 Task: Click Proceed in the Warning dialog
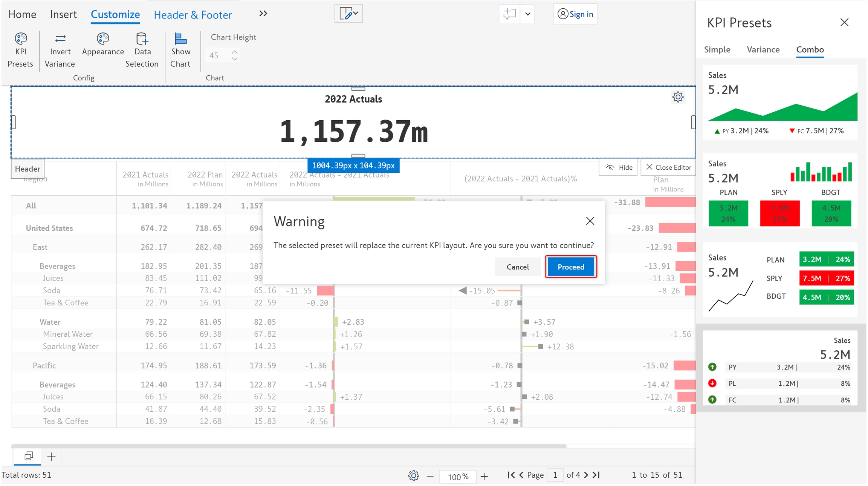click(570, 267)
